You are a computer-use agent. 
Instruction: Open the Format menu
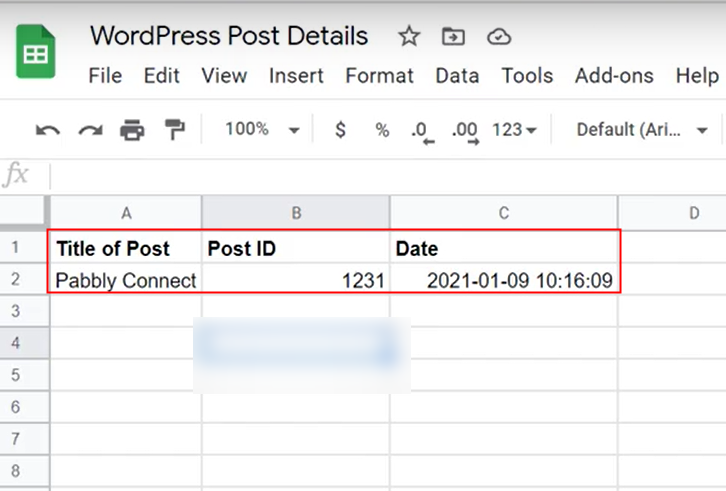click(380, 76)
